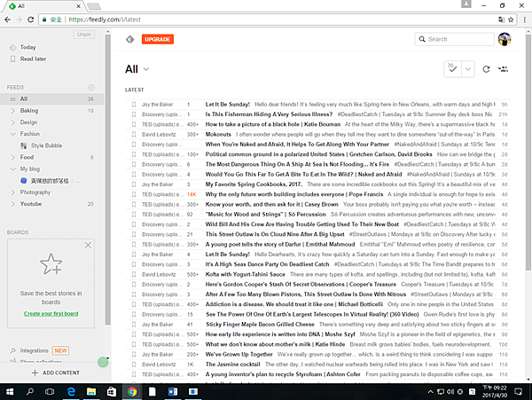This screenshot has width=532, height=400.
Task: Click the UPGRADE button
Action: (x=158, y=39)
